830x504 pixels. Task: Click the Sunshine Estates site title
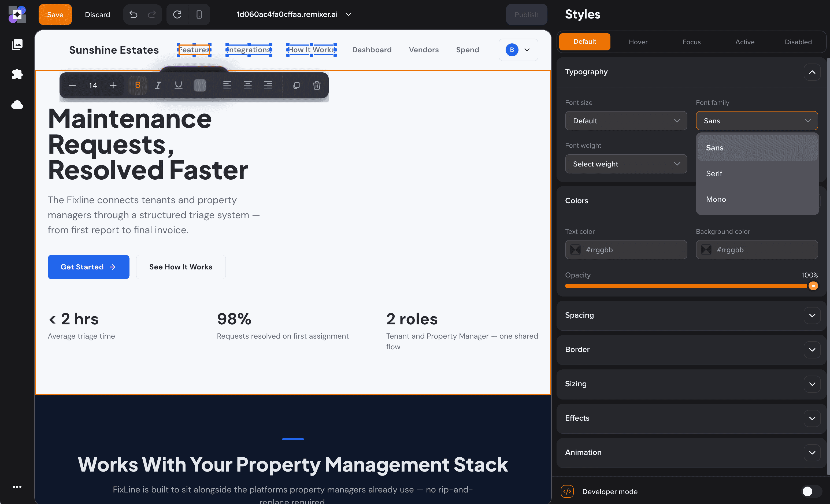pyautogui.click(x=114, y=50)
